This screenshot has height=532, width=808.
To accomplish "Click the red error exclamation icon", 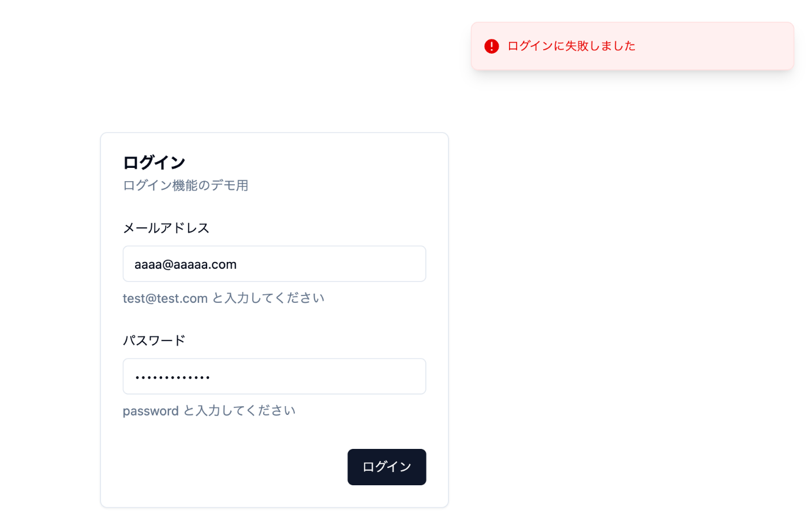I will (x=491, y=46).
